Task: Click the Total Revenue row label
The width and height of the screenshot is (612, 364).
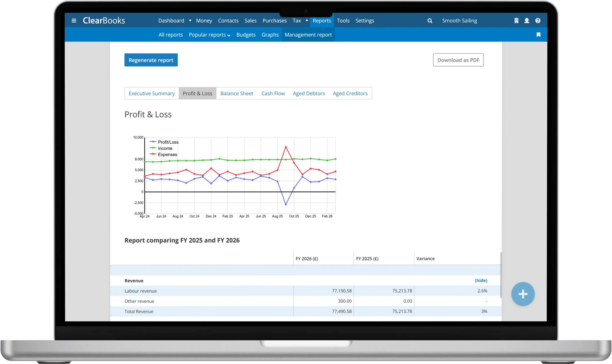Action: pyautogui.click(x=139, y=311)
